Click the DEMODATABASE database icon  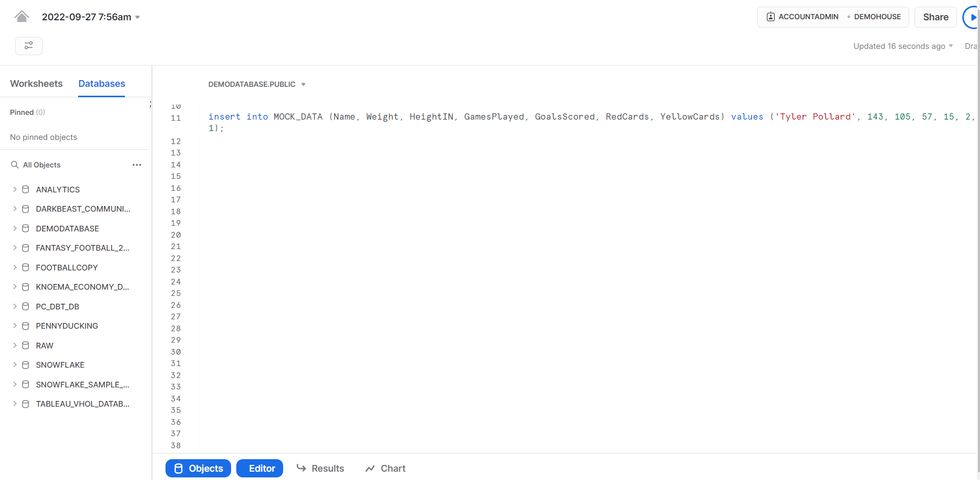[26, 228]
